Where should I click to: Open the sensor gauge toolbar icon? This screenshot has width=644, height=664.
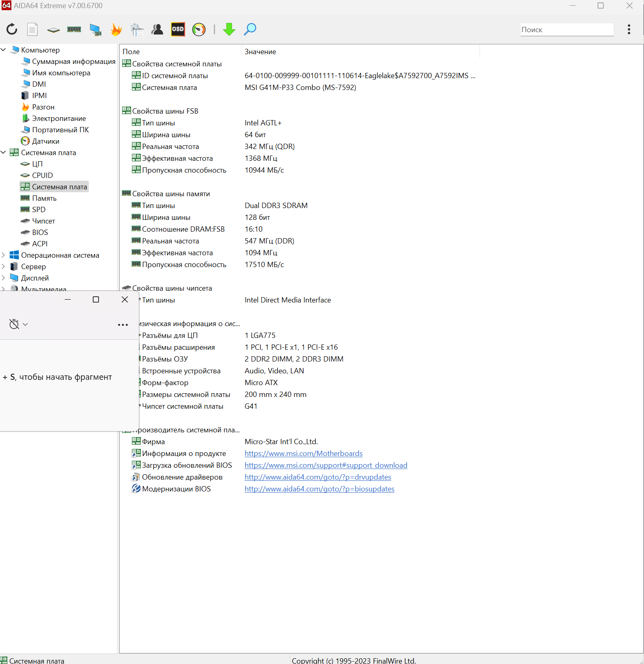coord(199,29)
